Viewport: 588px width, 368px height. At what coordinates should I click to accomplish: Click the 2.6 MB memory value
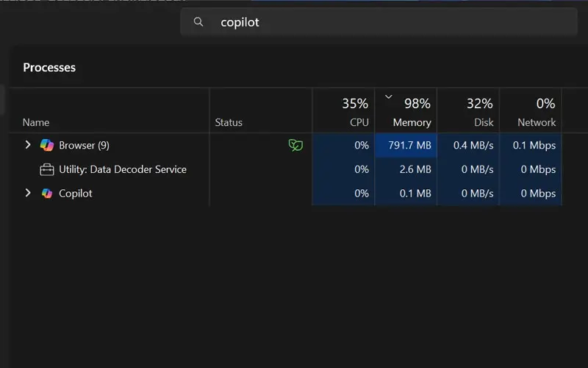[x=415, y=169]
